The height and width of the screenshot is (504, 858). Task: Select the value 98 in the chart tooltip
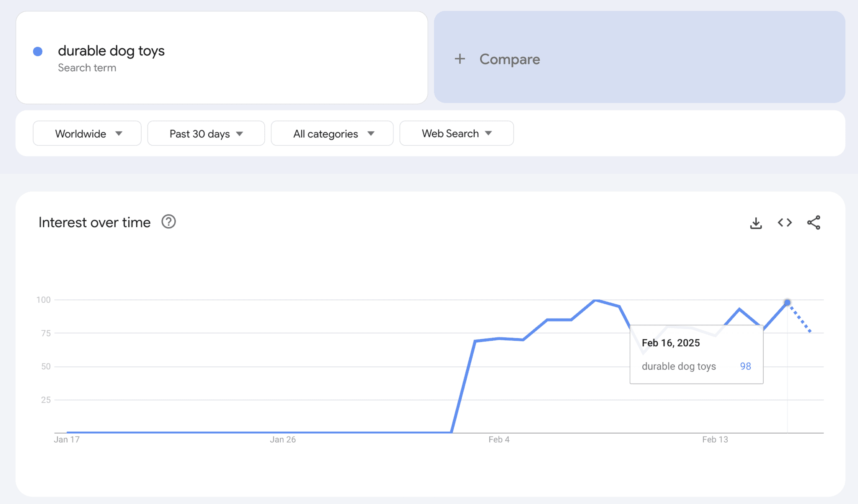pos(745,366)
